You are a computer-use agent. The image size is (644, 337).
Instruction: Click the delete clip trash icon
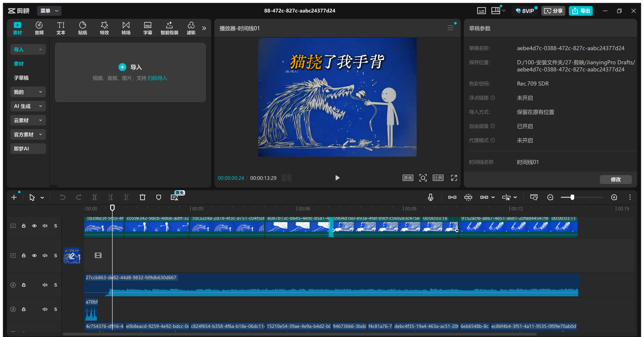coord(142,197)
